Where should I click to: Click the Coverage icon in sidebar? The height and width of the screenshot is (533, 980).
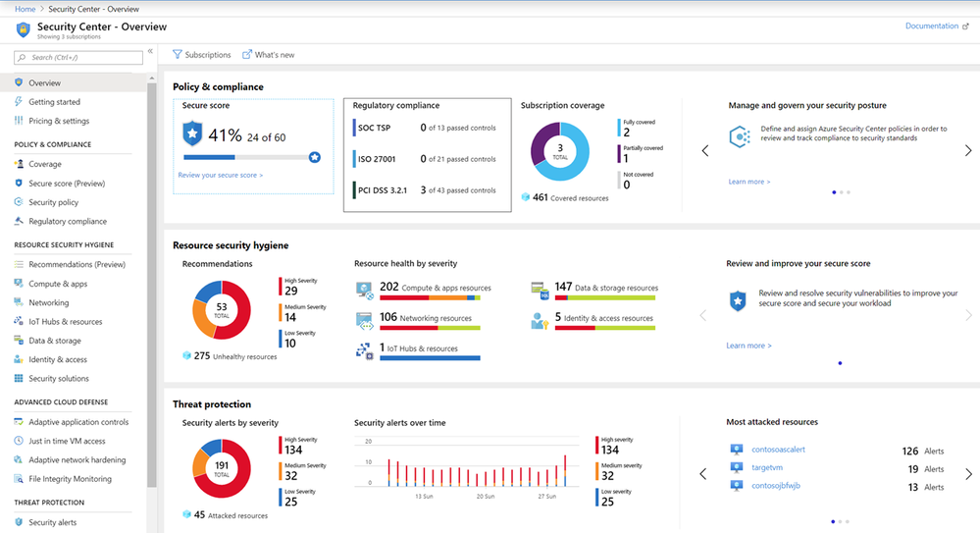click(x=19, y=164)
